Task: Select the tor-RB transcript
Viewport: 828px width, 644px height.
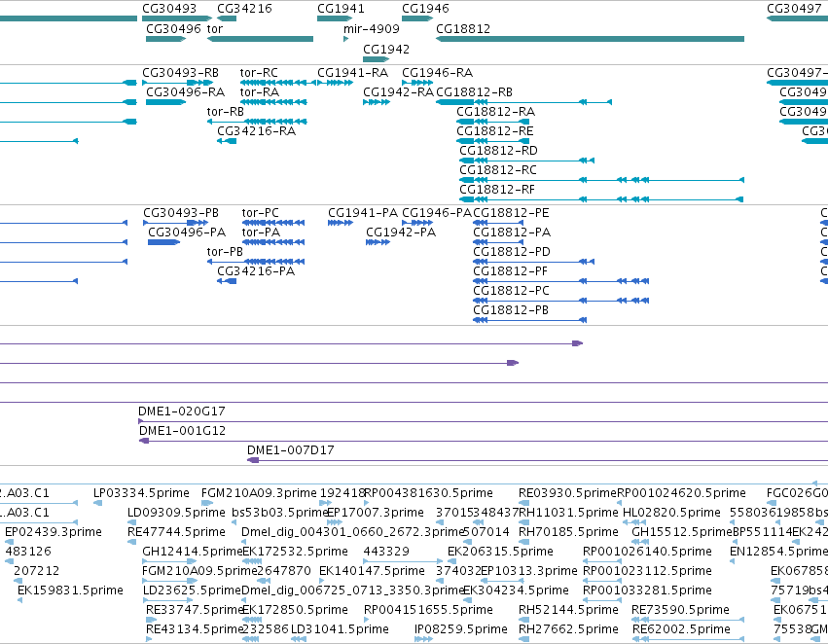Action: 257,122
